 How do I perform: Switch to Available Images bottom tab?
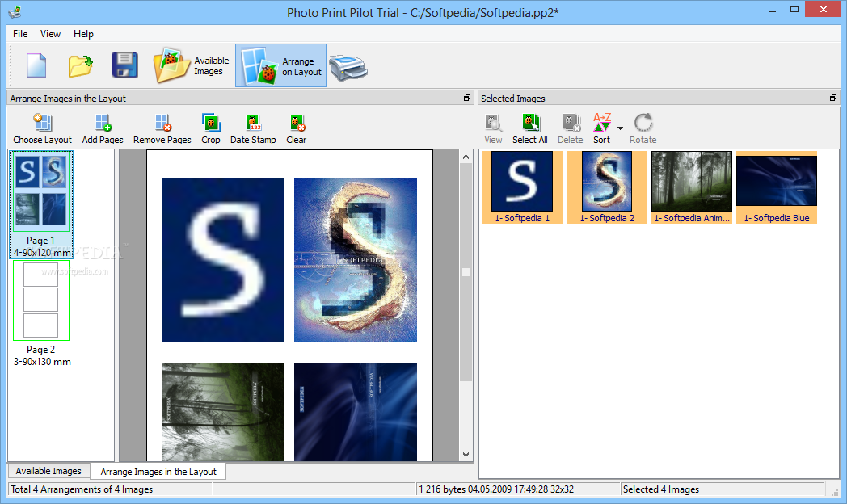[48, 471]
